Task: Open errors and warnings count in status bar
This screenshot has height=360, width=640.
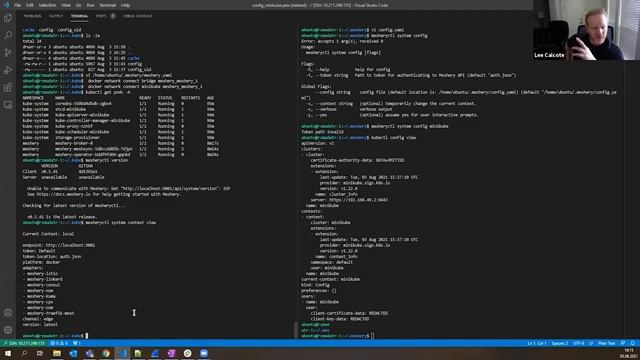Action: 60,343
